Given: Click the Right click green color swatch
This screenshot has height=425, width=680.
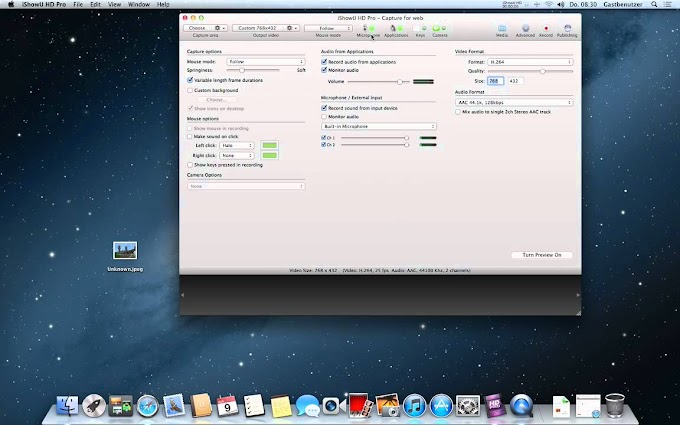Looking at the screenshot, I should pos(269,155).
